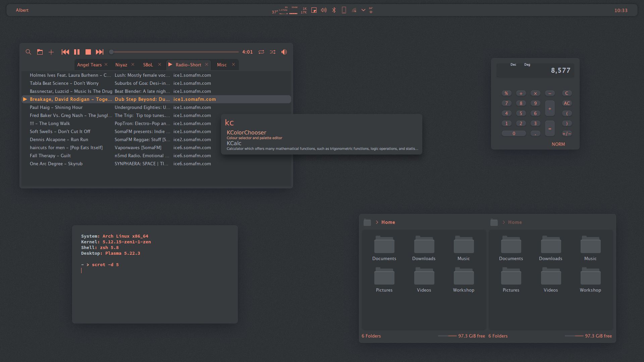Open files using the folder icon in the player
The height and width of the screenshot is (362, 644).
tap(40, 52)
